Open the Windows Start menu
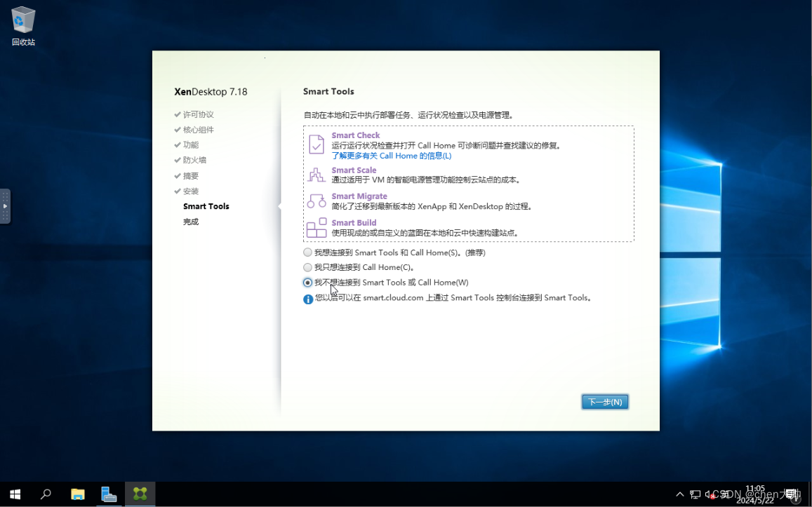 [15, 494]
